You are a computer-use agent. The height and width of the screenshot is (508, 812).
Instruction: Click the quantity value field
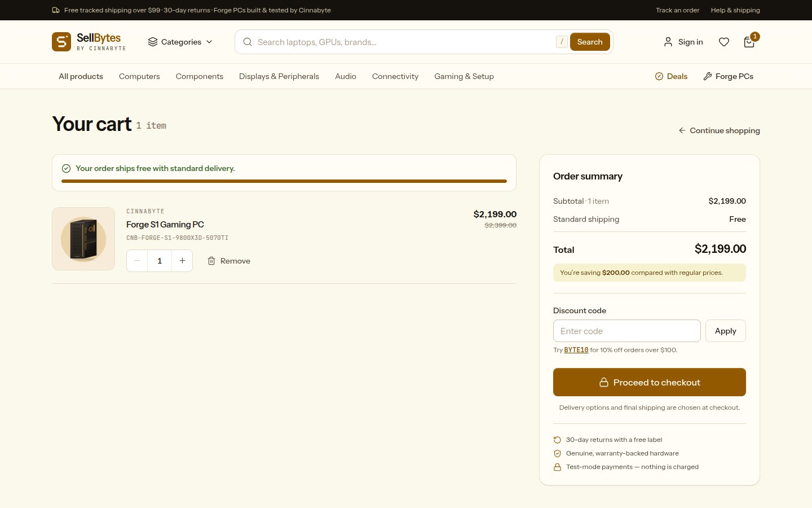pos(160,261)
